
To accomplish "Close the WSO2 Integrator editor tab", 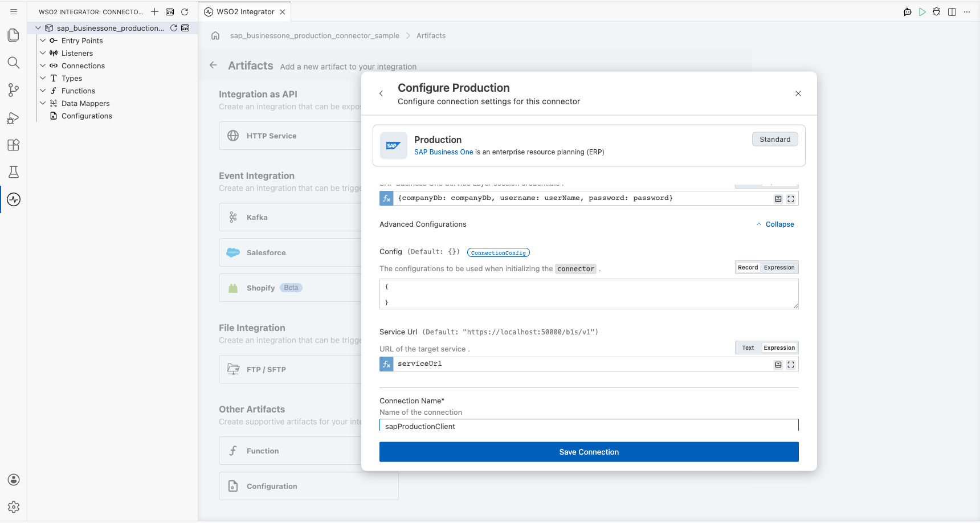I will pos(283,11).
